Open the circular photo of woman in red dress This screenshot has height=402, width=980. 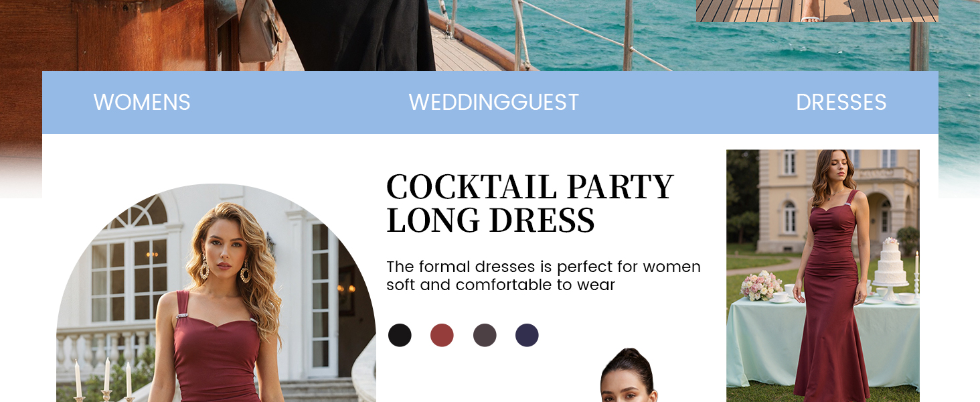tap(216, 293)
